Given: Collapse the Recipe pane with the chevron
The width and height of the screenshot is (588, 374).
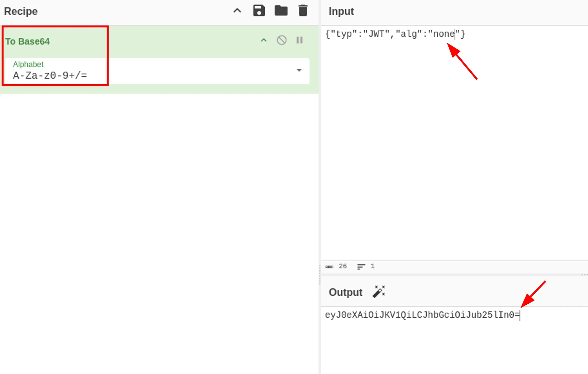Looking at the screenshot, I should click(237, 11).
